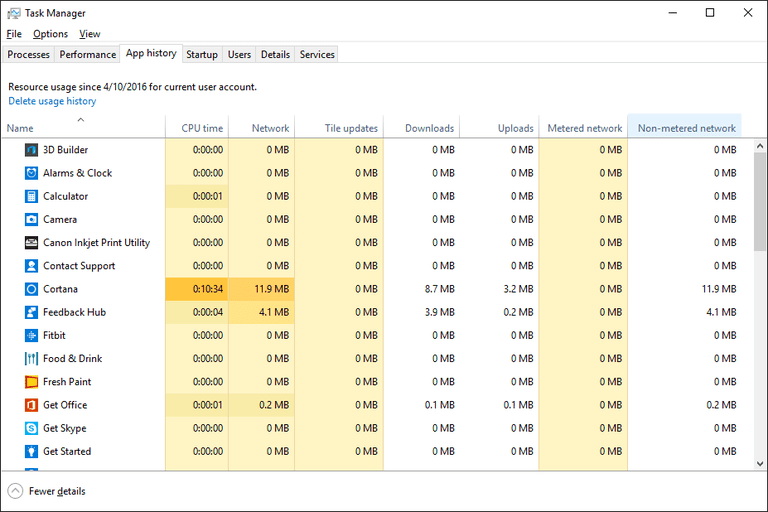Sort by the Network column header
768x512 pixels.
(262, 126)
